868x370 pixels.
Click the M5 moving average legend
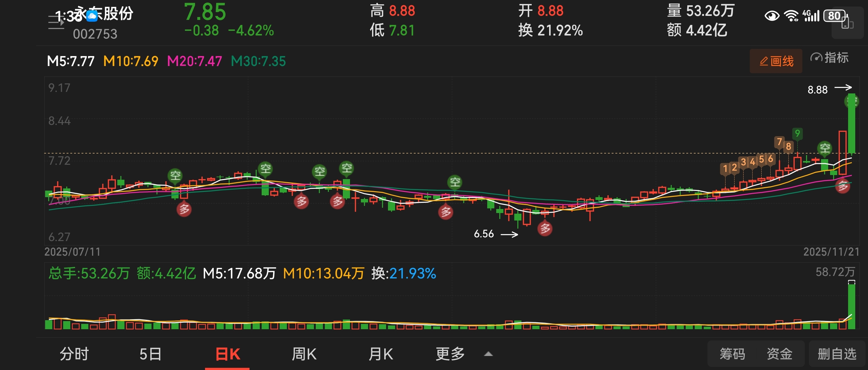pos(71,61)
